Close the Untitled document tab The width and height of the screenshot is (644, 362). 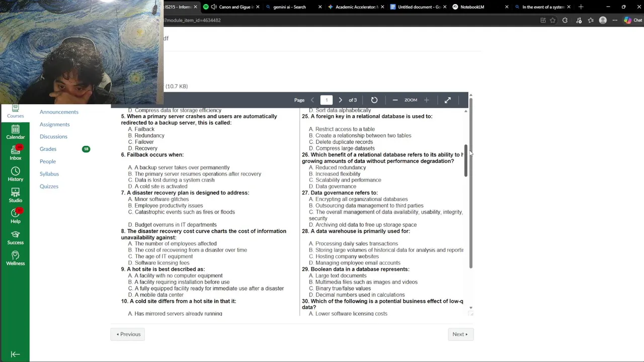[x=445, y=7]
